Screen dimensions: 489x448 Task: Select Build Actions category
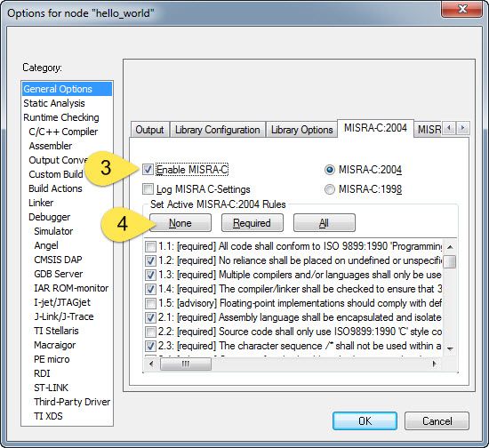pos(67,188)
